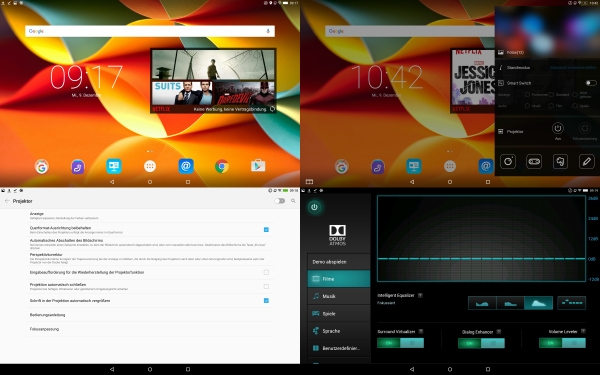600x375 pixels.
Task: Toggle Smart Switch in quick panel
Action: click(591, 83)
